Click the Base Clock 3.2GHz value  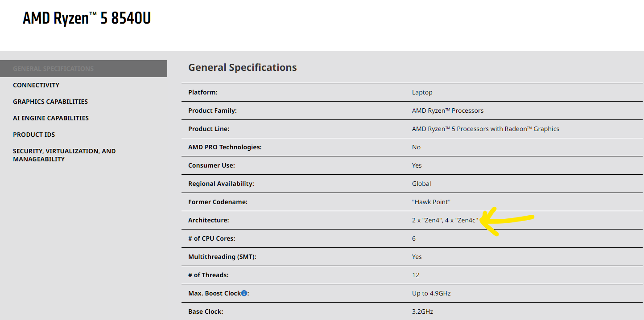(422, 312)
